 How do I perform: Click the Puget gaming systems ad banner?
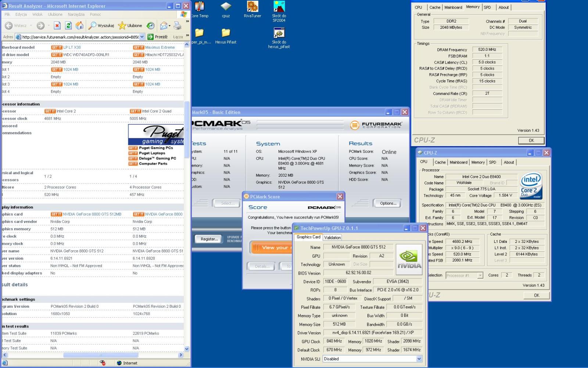coord(156,135)
